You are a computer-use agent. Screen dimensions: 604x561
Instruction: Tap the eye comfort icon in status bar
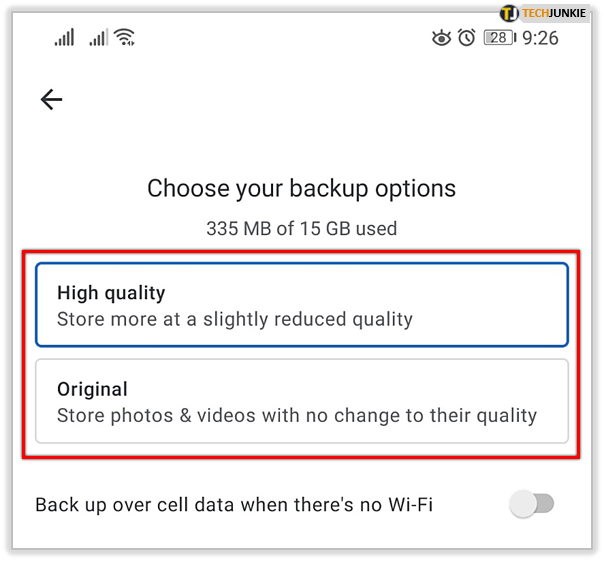coord(441,38)
